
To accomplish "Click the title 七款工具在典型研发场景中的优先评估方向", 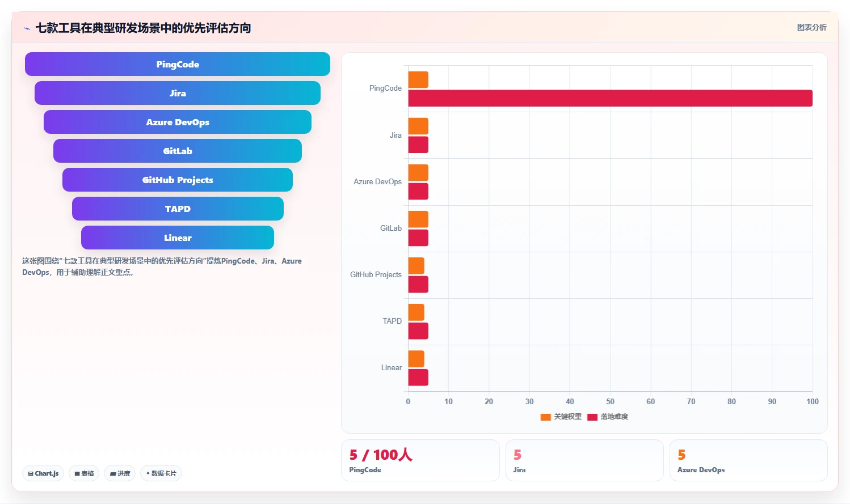I will [143, 28].
